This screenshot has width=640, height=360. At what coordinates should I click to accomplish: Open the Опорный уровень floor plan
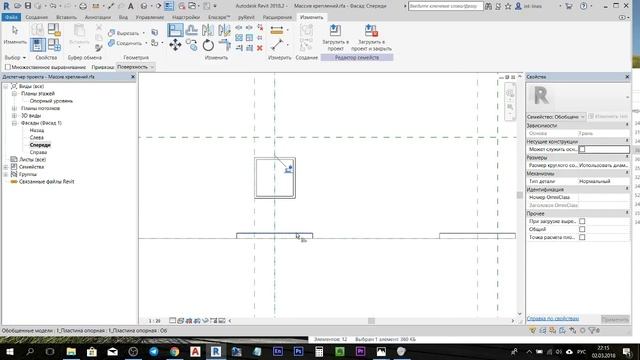[x=51, y=101]
